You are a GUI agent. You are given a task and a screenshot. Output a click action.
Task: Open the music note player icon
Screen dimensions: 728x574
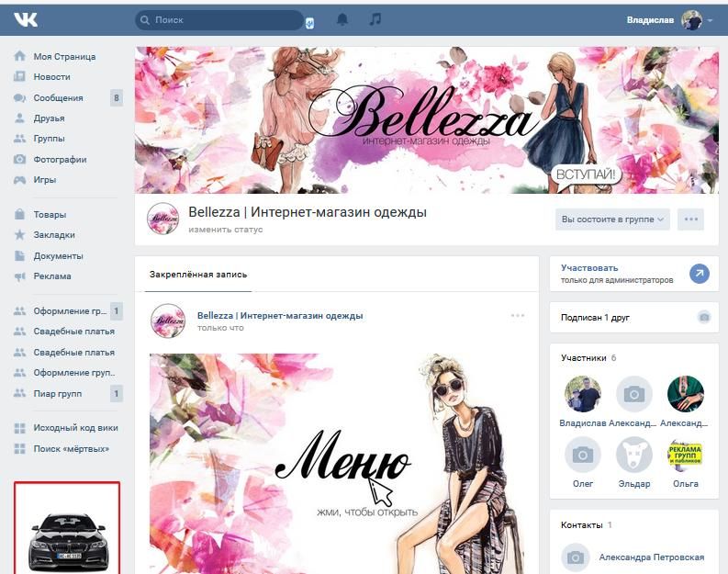pos(374,19)
